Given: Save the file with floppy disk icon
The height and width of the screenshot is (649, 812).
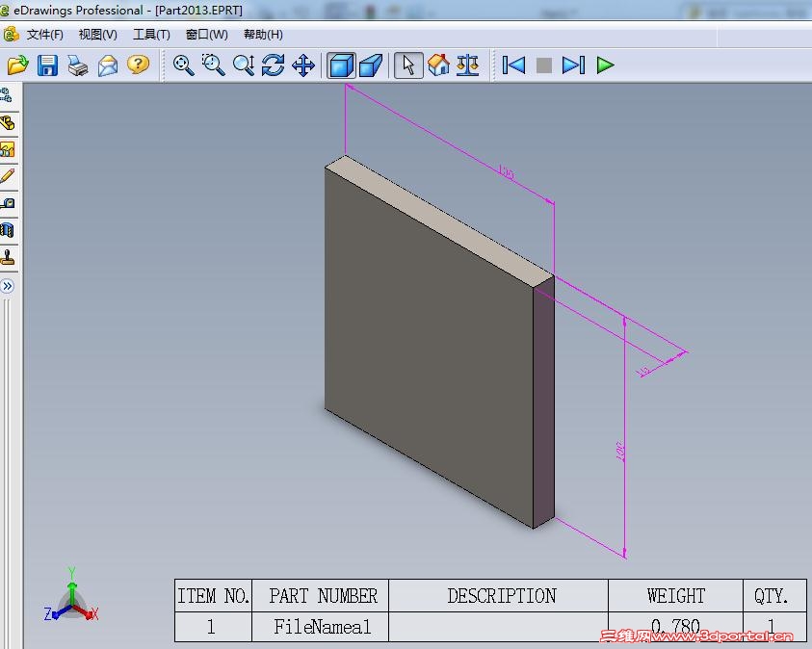Looking at the screenshot, I should (47, 65).
